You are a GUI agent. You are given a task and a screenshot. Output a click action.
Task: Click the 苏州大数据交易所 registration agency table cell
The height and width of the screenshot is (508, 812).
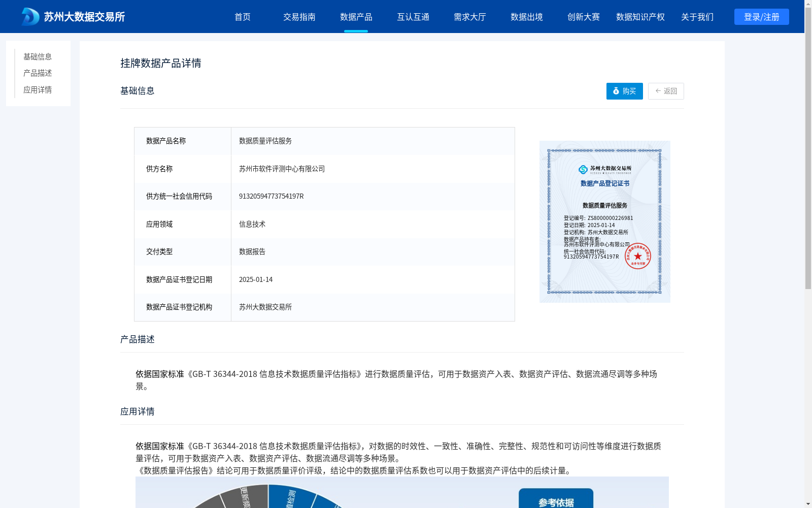373,307
